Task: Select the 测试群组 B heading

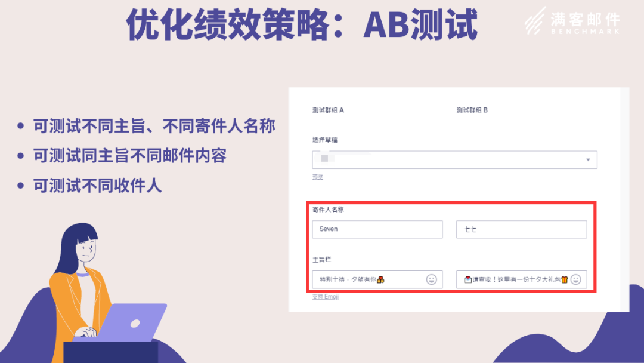Action: click(x=472, y=110)
